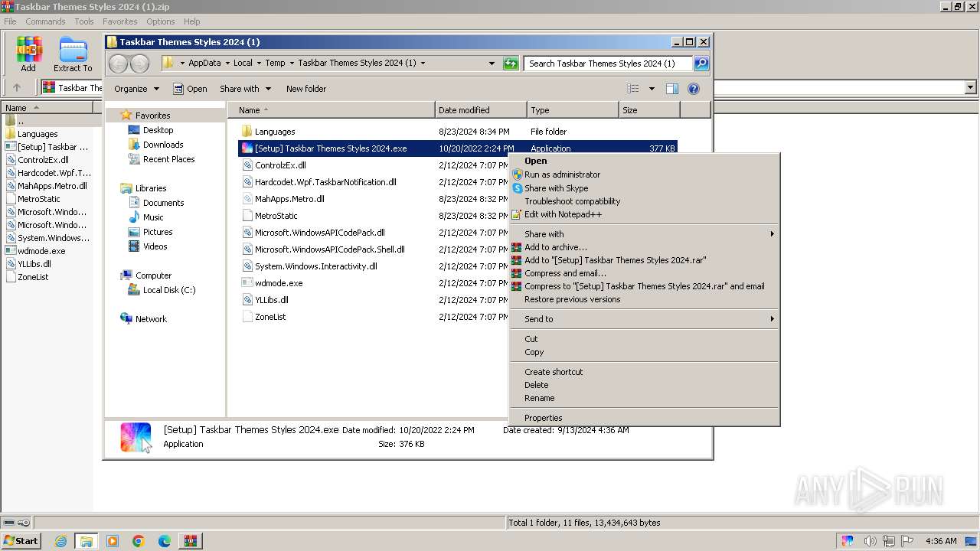The image size is (980, 551).
Task: Click Explorer forward navigation button
Action: click(x=139, y=64)
